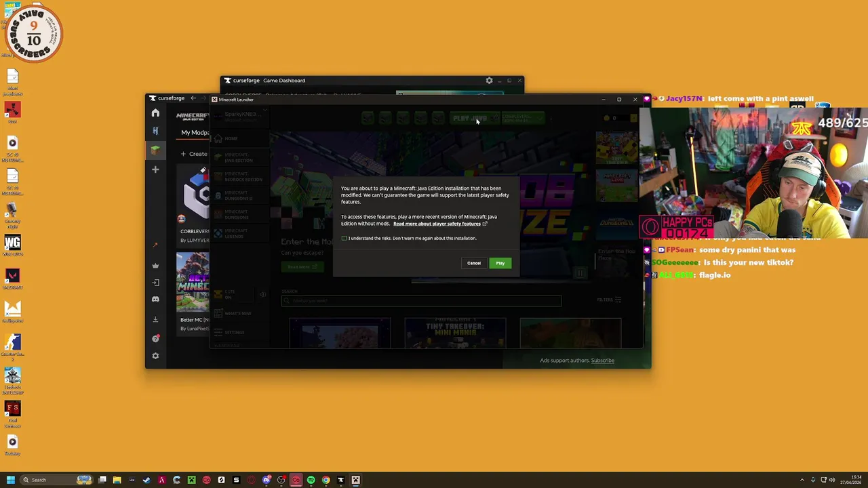Viewport: 868px width, 488px height.
Task: Select Minecraft: Bedrock Edition in launcher sidebar
Action: click(x=238, y=177)
